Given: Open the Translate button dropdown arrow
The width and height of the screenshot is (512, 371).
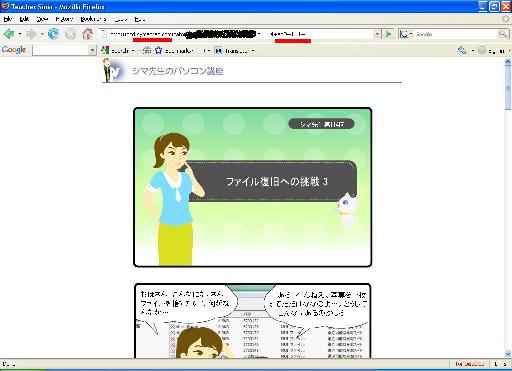Looking at the screenshot, I should pos(253,51).
